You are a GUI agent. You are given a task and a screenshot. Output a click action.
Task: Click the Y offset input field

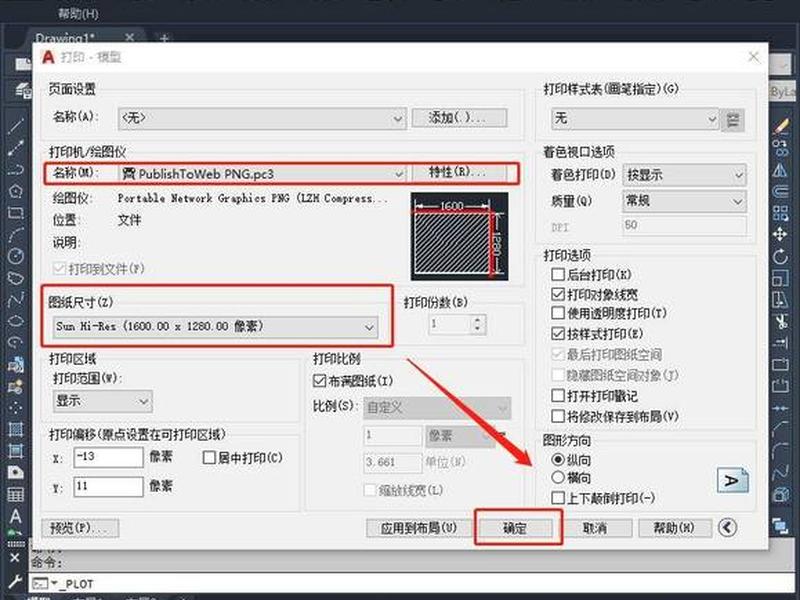pyautogui.click(x=109, y=486)
